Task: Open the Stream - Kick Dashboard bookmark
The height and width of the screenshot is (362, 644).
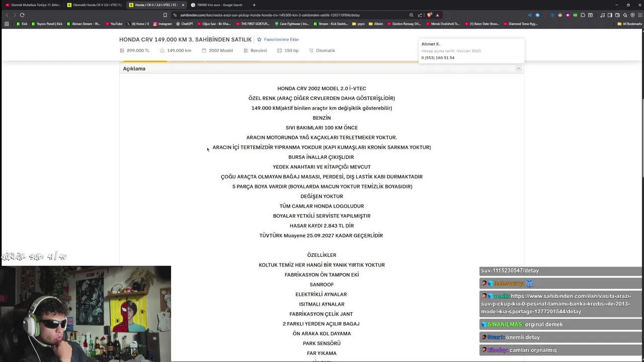Action: (330, 24)
